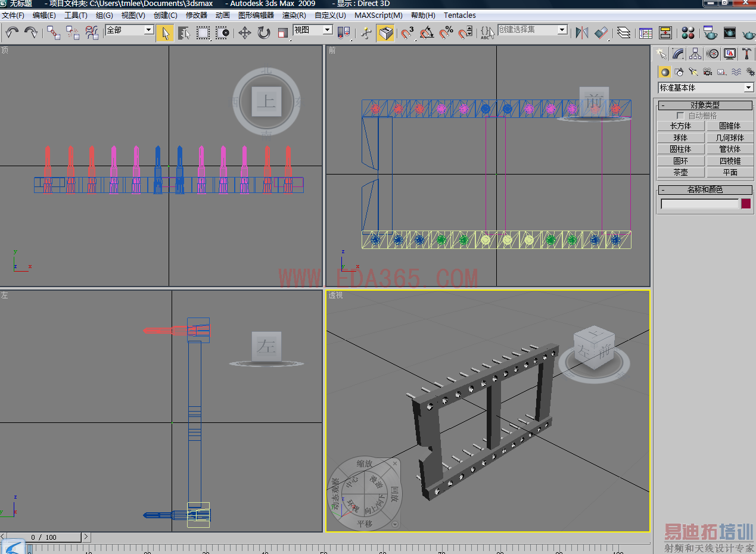
Task: Click the 茶壶 button
Action: click(x=680, y=172)
